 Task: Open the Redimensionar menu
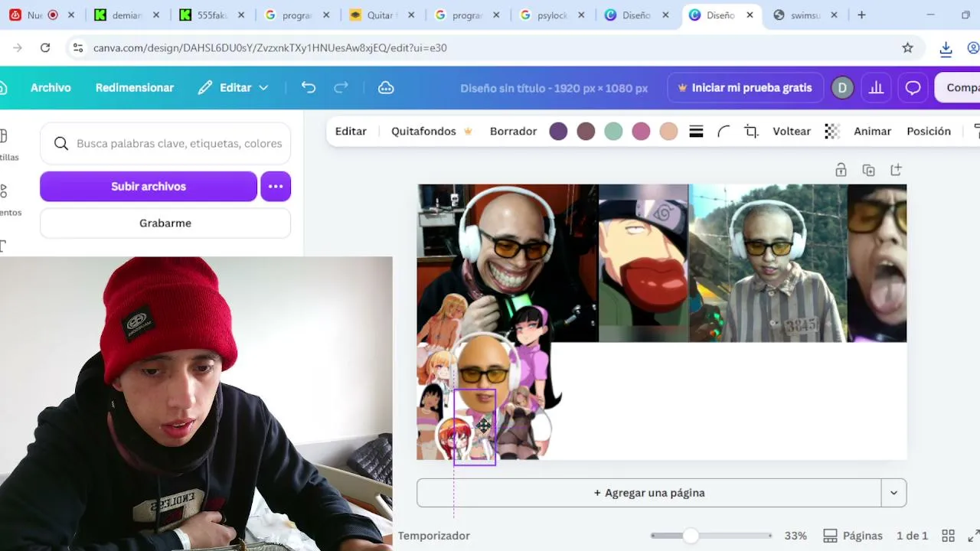tap(135, 88)
